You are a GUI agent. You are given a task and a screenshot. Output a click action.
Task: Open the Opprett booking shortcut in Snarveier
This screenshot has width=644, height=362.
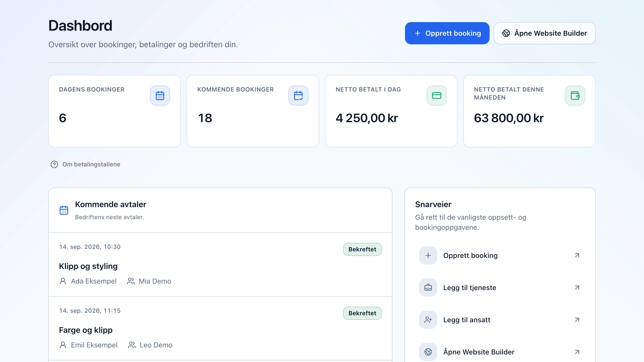pyautogui.click(x=500, y=255)
